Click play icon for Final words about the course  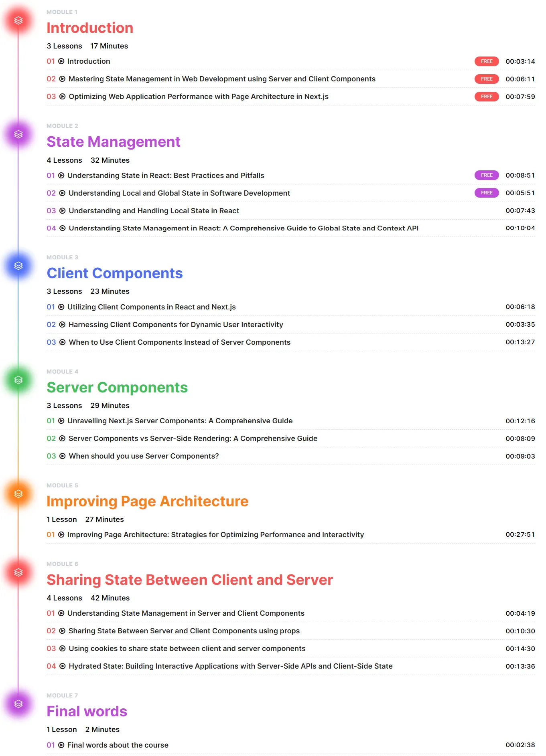click(61, 745)
